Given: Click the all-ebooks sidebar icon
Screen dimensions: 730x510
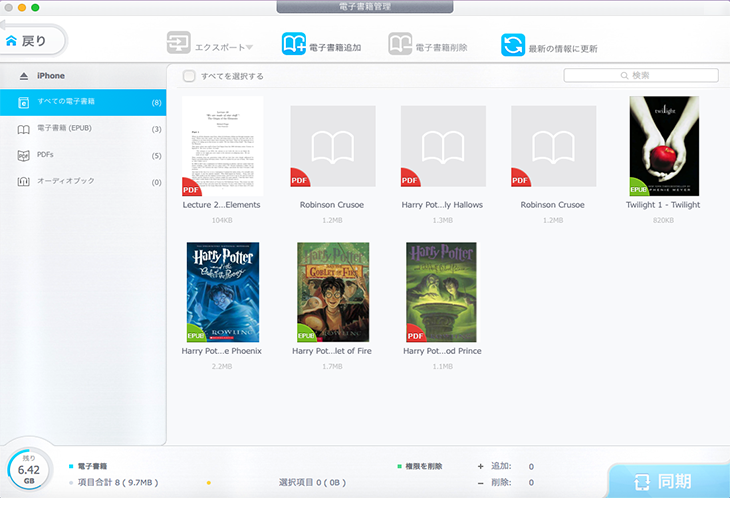Looking at the screenshot, I should point(23,102).
